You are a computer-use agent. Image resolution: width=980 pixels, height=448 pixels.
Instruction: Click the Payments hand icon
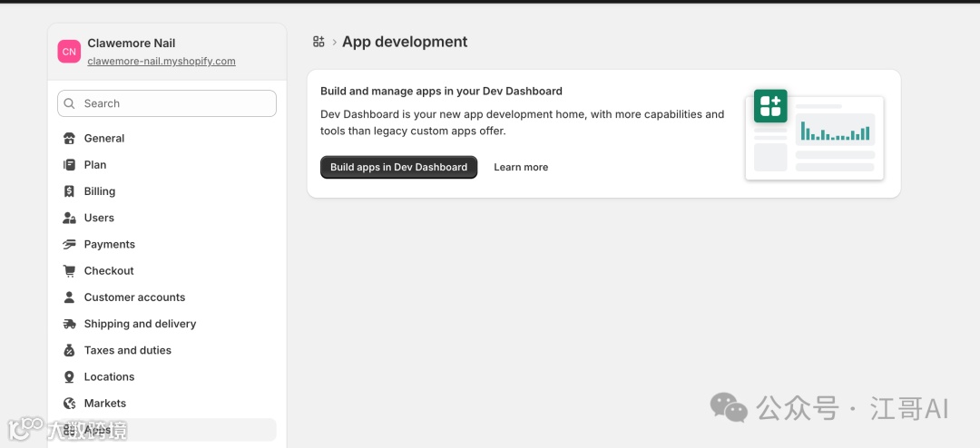[69, 244]
